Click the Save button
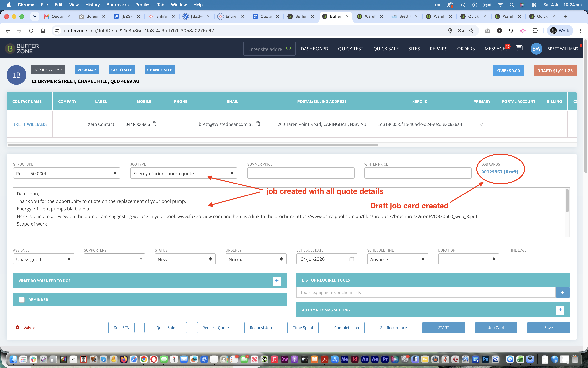The width and height of the screenshot is (588, 368). (x=548, y=327)
